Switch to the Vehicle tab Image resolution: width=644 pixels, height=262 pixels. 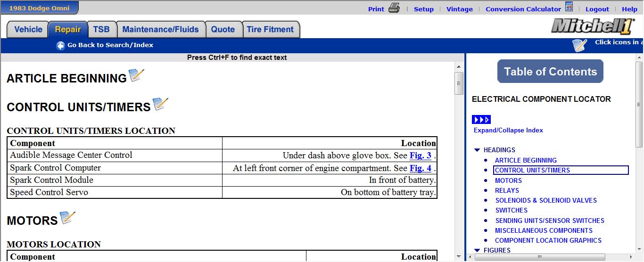[x=28, y=30]
